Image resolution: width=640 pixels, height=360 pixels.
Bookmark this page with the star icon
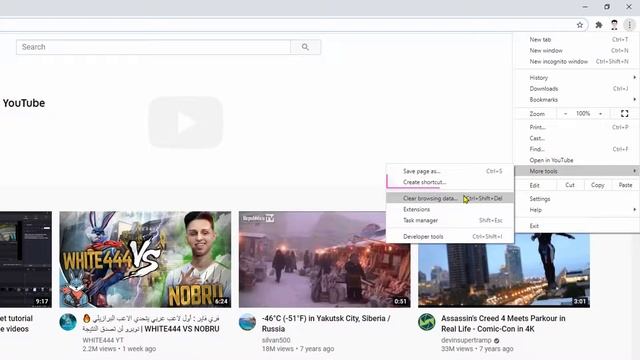pyautogui.click(x=580, y=25)
